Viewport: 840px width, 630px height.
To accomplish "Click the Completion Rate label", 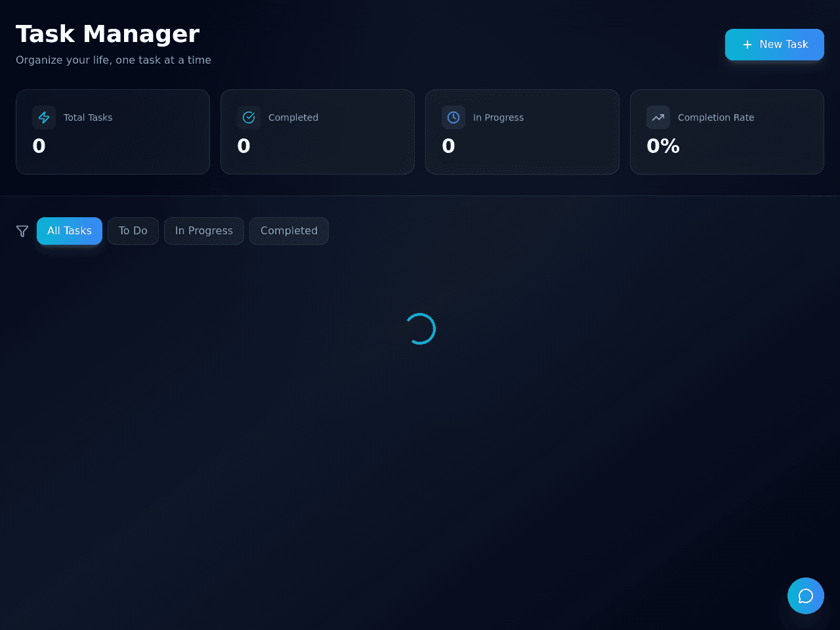I will (716, 117).
